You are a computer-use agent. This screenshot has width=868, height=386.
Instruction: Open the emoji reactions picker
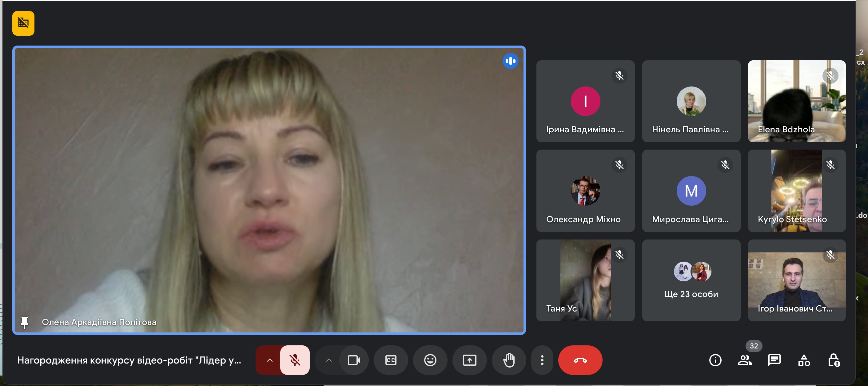(x=430, y=360)
